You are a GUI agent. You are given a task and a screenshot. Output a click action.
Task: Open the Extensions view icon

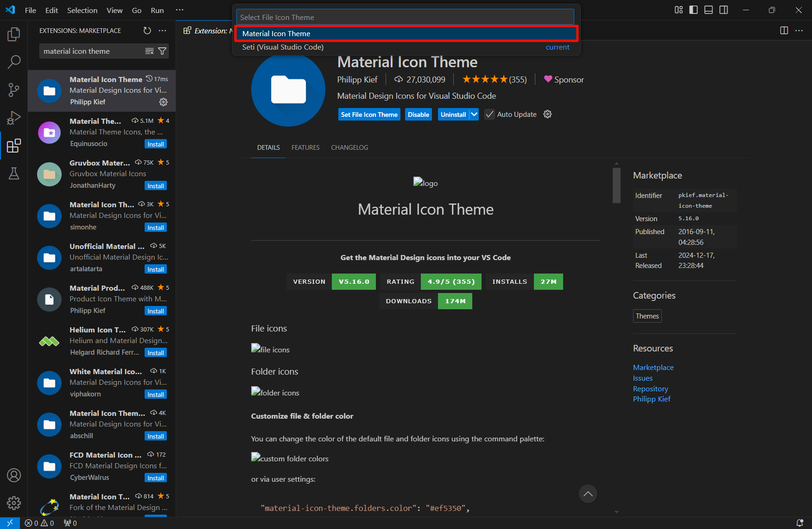tap(14, 146)
